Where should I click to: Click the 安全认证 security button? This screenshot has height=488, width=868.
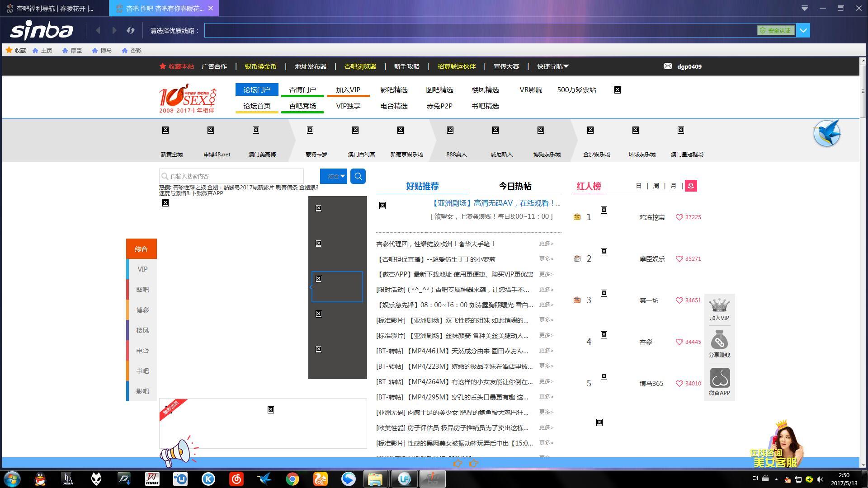pos(776,30)
